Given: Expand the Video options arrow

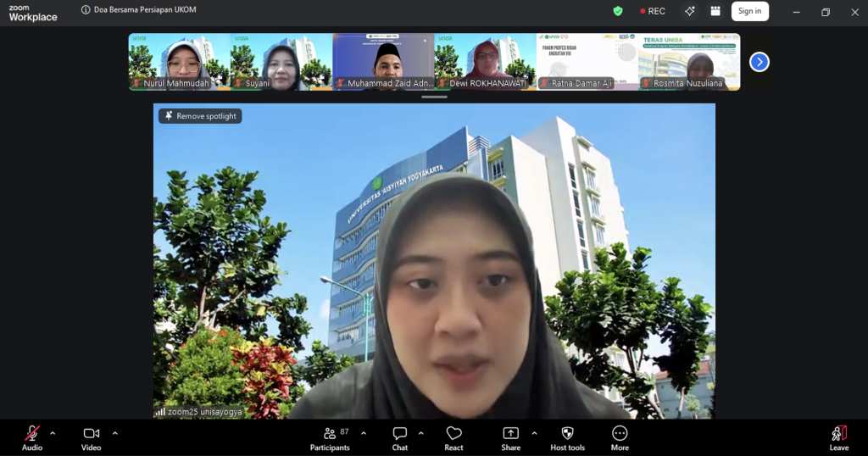Looking at the screenshot, I should pos(115,433).
